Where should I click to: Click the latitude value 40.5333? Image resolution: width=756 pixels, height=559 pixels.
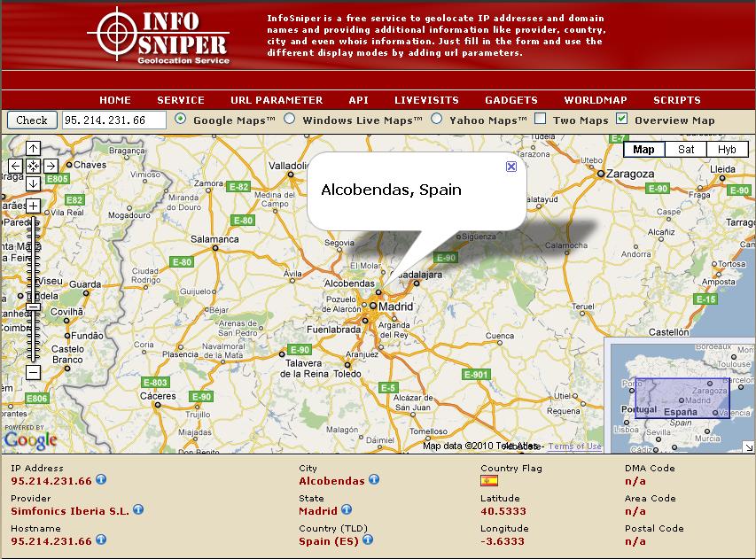(503, 511)
